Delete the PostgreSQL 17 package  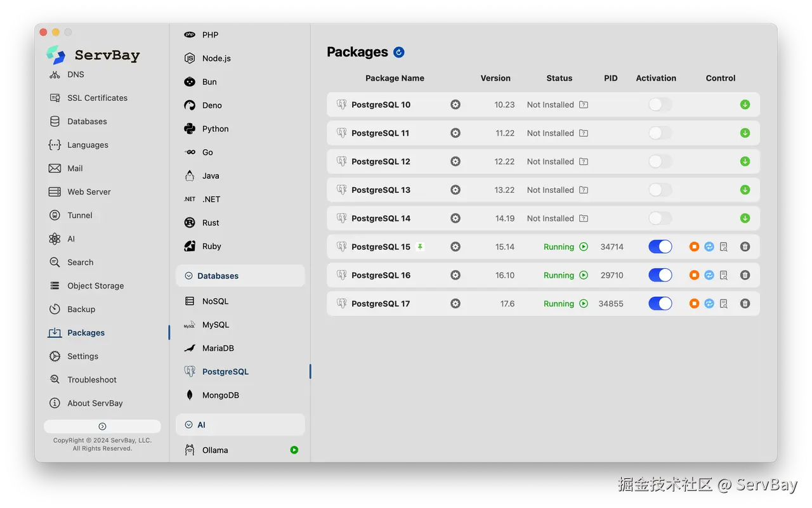point(745,304)
